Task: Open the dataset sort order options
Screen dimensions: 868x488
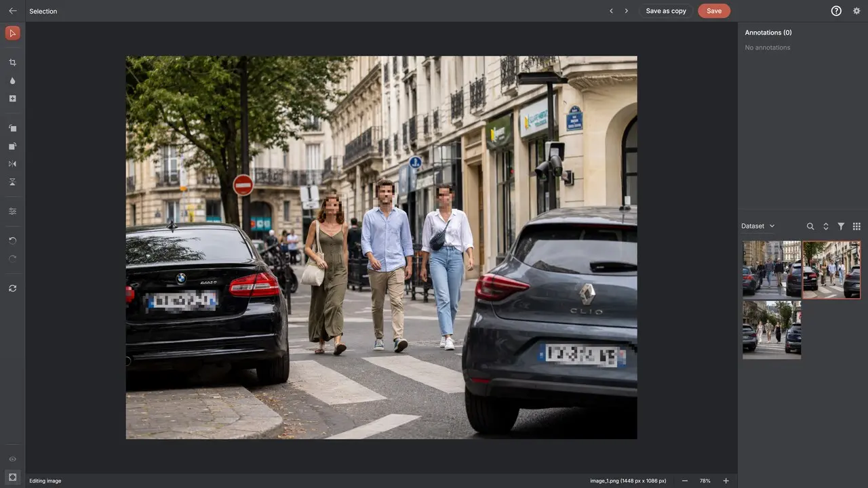Action: (x=826, y=226)
